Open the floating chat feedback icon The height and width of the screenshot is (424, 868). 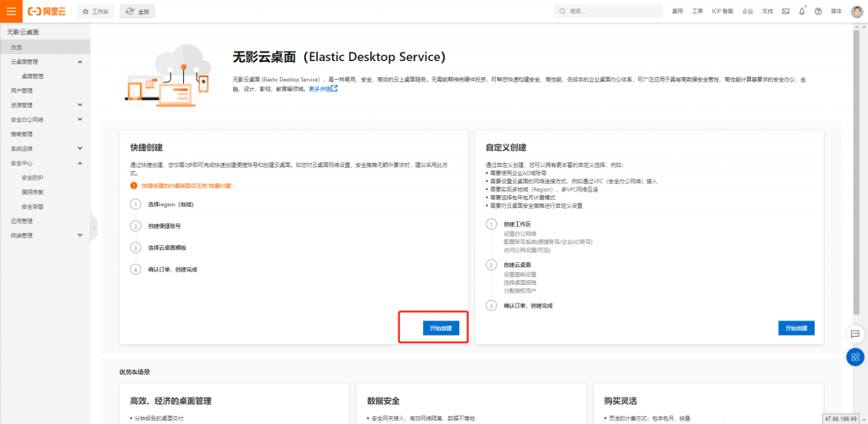(x=854, y=334)
